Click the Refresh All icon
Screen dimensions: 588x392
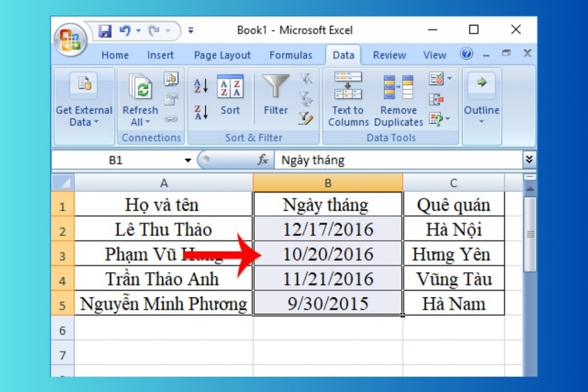pyautogui.click(x=140, y=88)
